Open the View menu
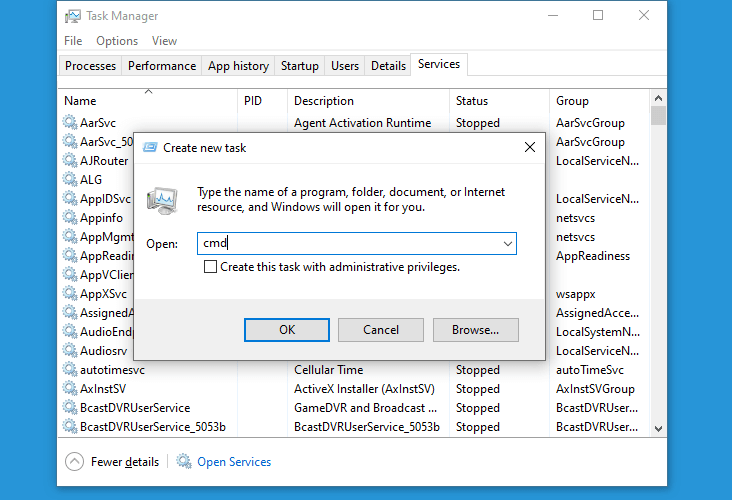Image resolution: width=732 pixels, height=500 pixels. [164, 41]
